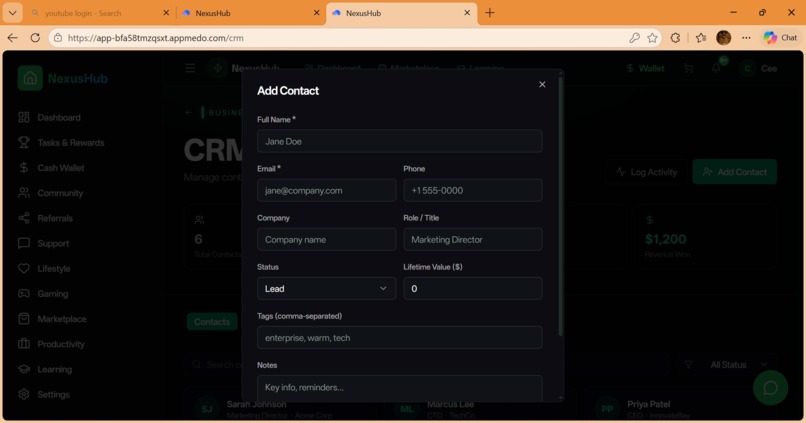The image size is (806, 423).
Task: Select the Company name field
Action: 326,240
